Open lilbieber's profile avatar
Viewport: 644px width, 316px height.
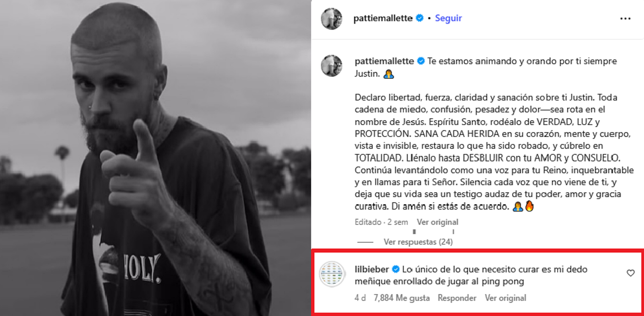pyautogui.click(x=332, y=274)
